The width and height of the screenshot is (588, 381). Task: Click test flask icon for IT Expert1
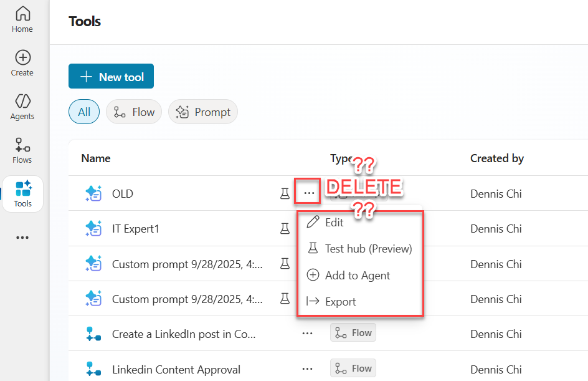(285, 229)
